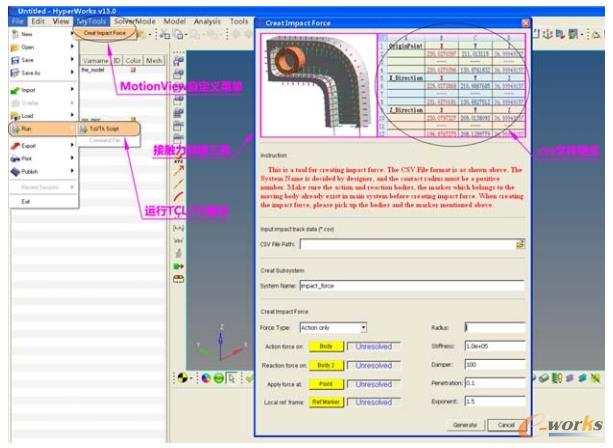Click the Publish icon in File menu

15,172
